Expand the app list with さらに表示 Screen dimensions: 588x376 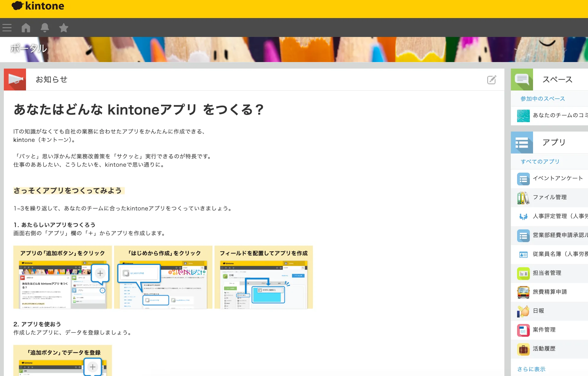531,369
